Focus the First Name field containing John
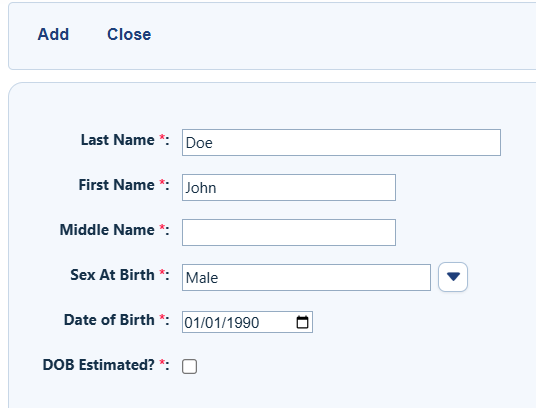Viewport: 536px width, 408px height. click(289, 188)
